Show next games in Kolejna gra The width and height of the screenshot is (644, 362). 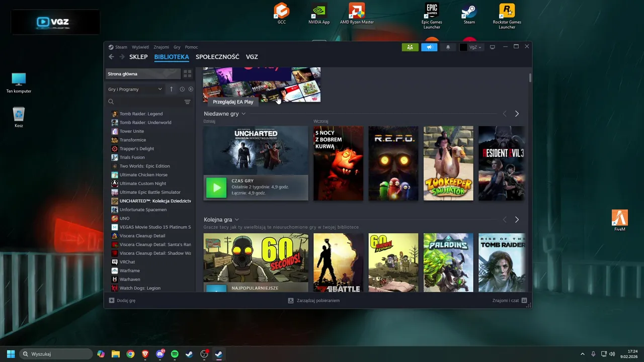point(517,220)
